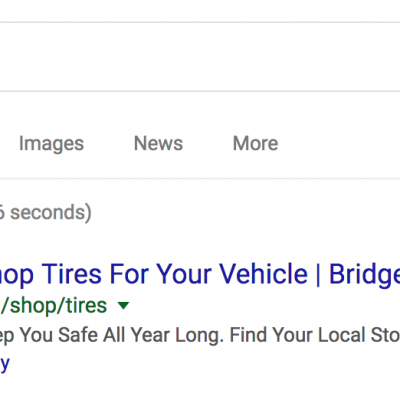Click the Find Your Local Store text

click(x=315, y=335)
